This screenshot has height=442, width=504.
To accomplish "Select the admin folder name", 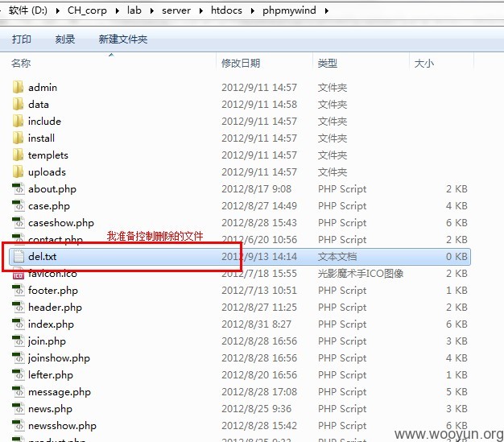I will [x=43, y=88].
